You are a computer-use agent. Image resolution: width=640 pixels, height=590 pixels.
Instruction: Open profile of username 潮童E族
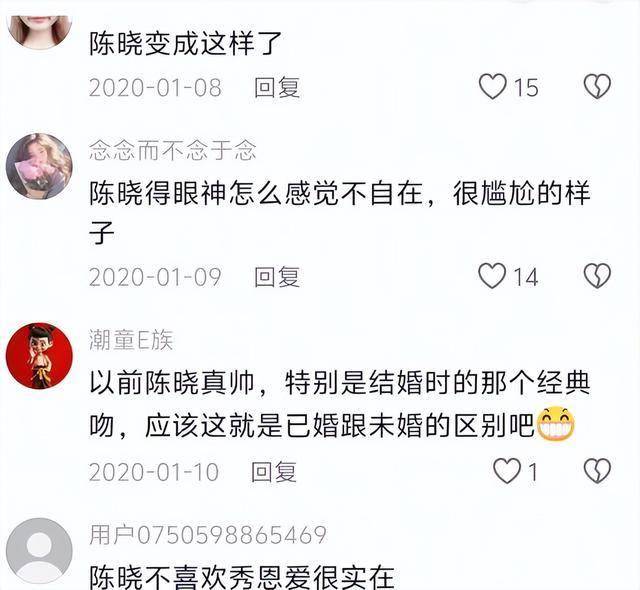coord(131,340)
